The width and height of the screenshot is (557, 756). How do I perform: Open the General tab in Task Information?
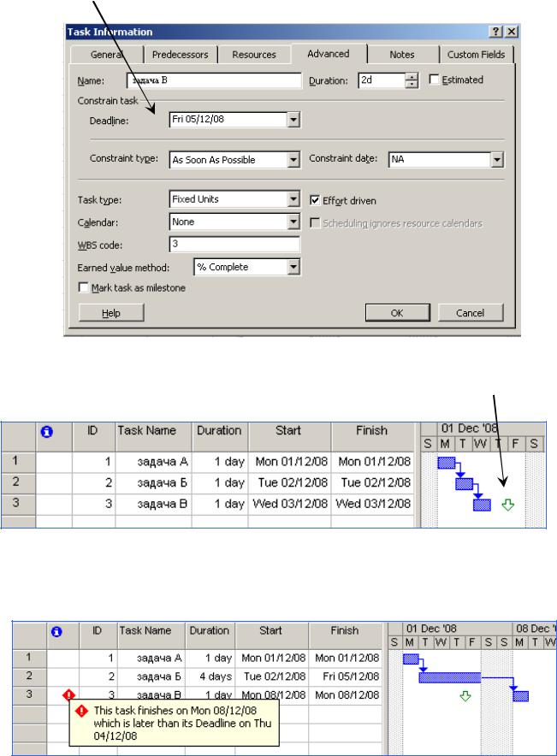pos(107,55)
